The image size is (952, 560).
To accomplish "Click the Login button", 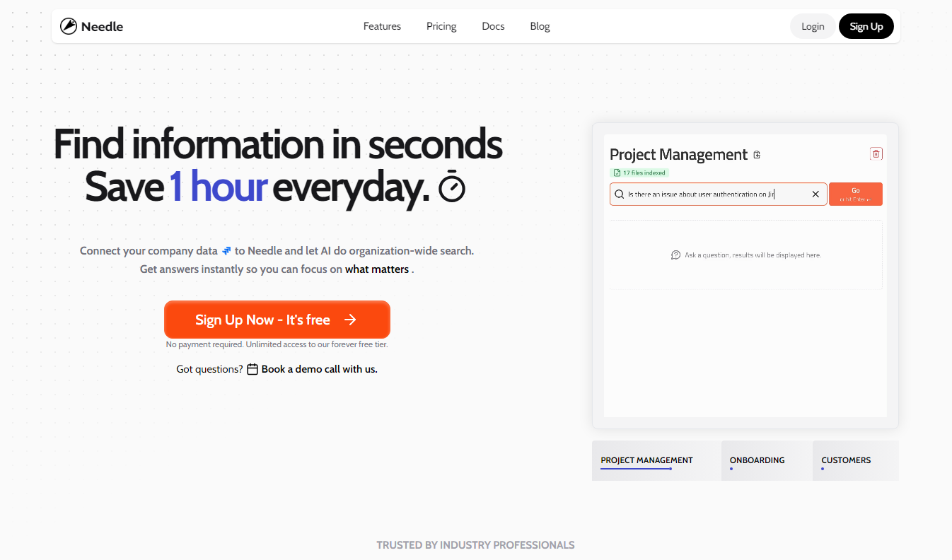I will point(813,26).
